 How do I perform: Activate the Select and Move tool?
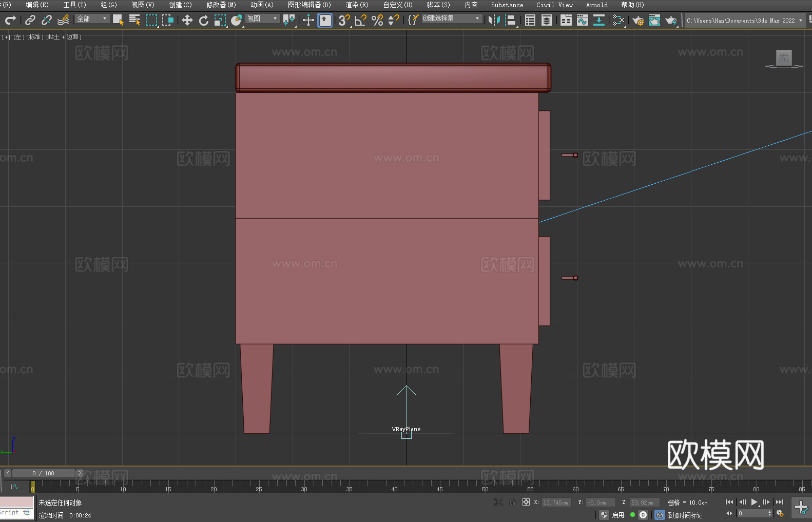[x=187, y=20]
